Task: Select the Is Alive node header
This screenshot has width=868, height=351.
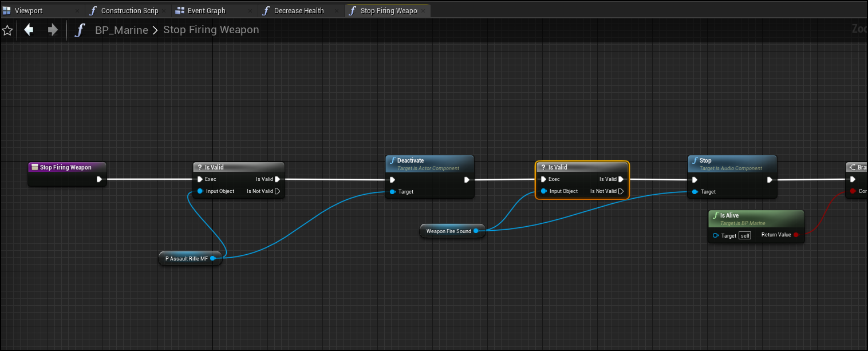Action: coord(756,219)
